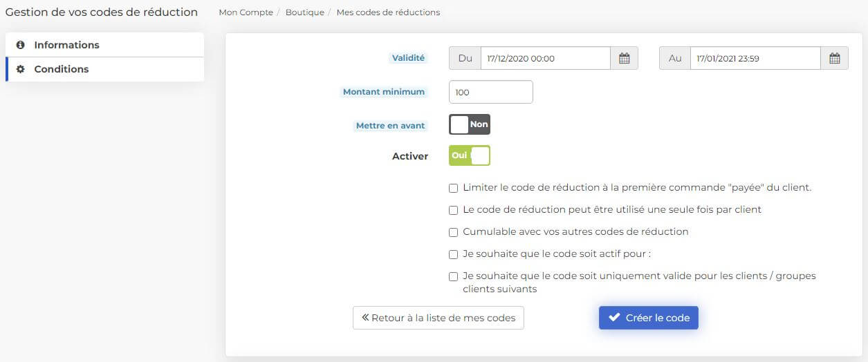Click Retour à la liste de mes codes
The image size is (868, 362).
[x=438, y=318]
